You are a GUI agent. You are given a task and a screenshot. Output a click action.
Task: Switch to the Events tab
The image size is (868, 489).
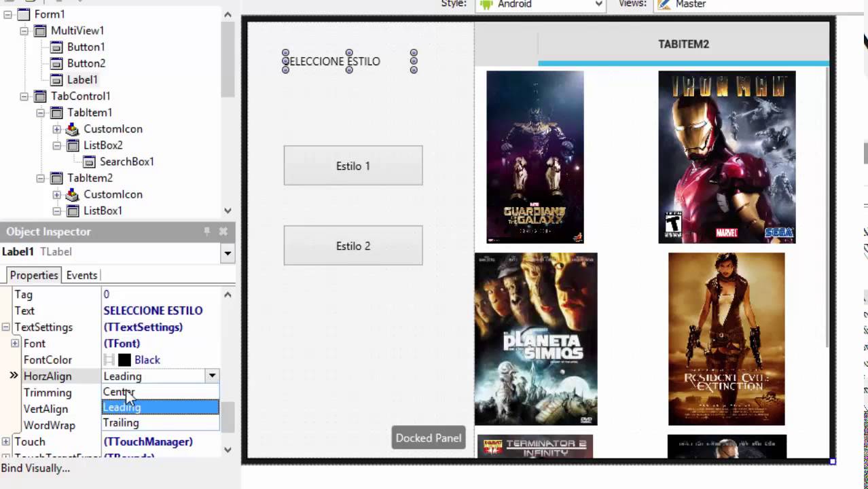click(x=82, y=275)
